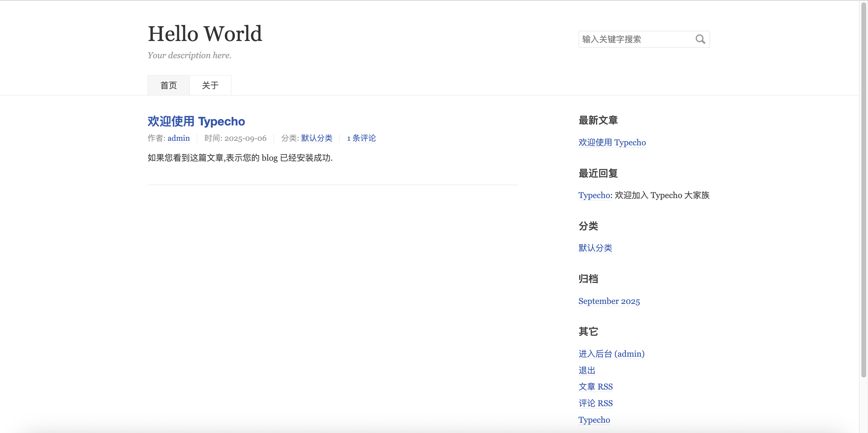View the author admin profile
868x433 pixels.
(x=178, y=138)
